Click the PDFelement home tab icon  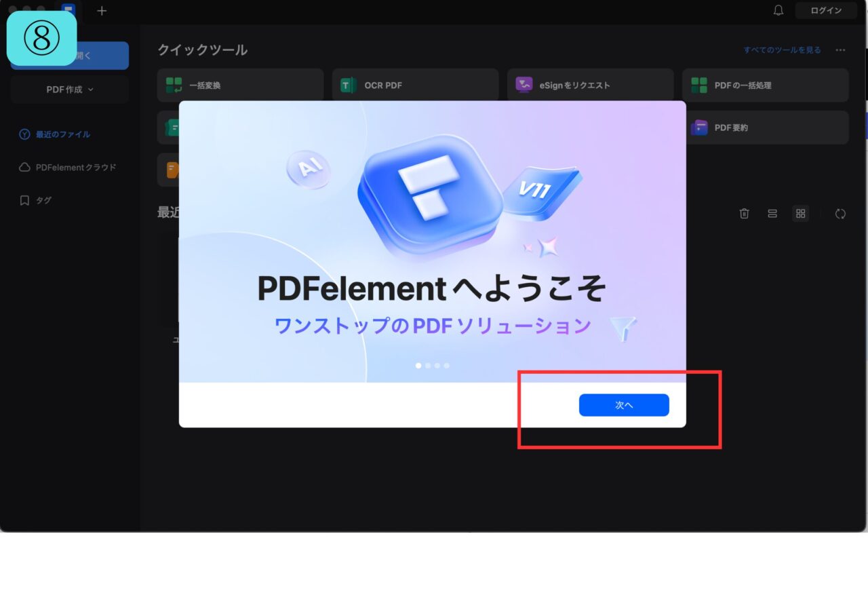tap(69, 10)
